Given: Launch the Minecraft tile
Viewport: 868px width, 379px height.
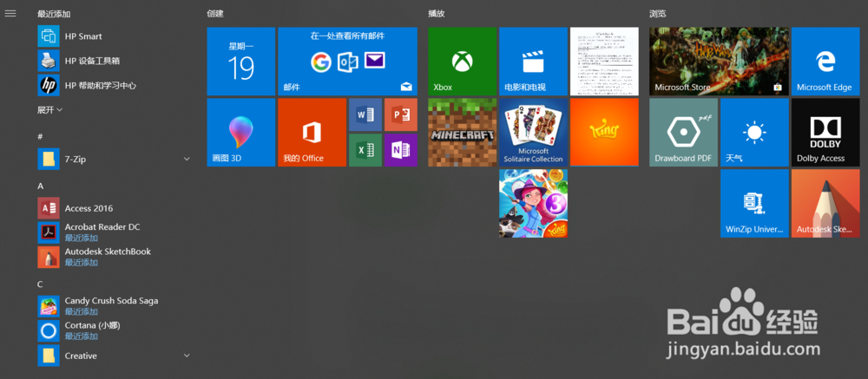Looking at the screenshot, I should 463,132.
